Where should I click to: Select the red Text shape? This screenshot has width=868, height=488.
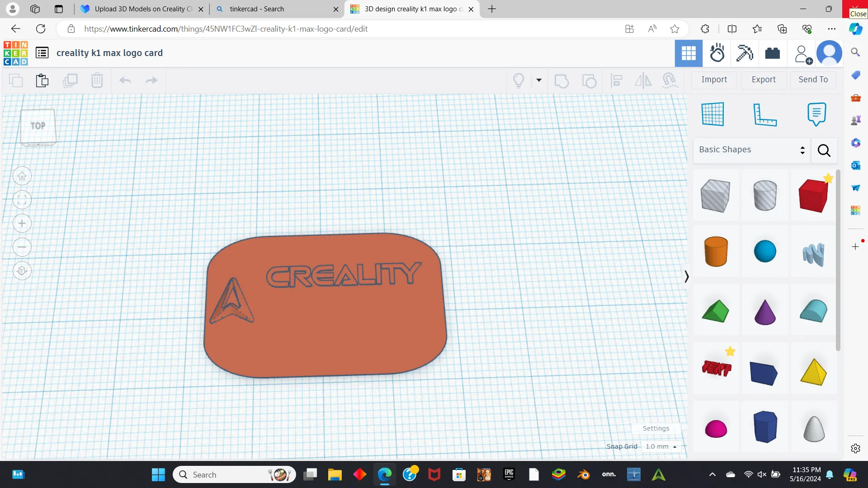(717, 368)
